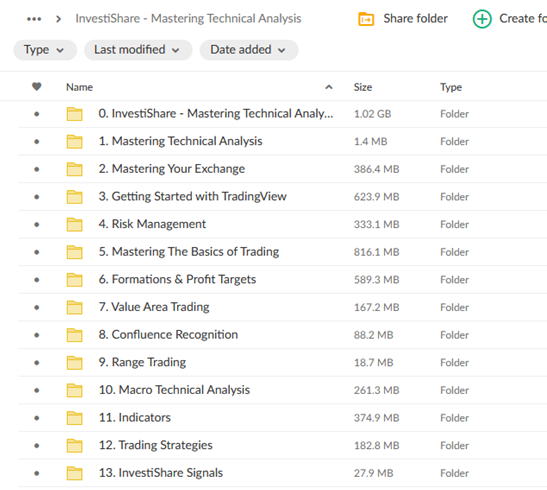The image size is (547, 490).
Task: Click the Name sort direction arrow
Action: [x=329, y=87]
